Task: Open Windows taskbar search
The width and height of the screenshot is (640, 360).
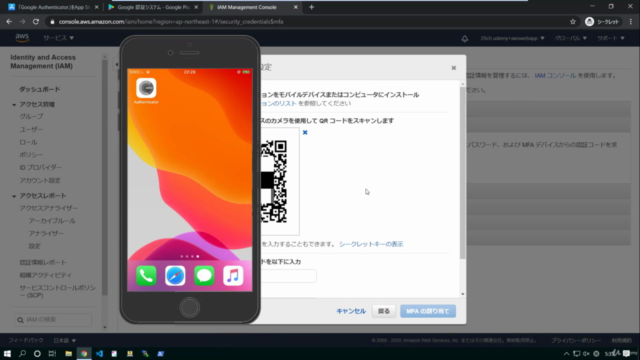Action: point(22,353)
